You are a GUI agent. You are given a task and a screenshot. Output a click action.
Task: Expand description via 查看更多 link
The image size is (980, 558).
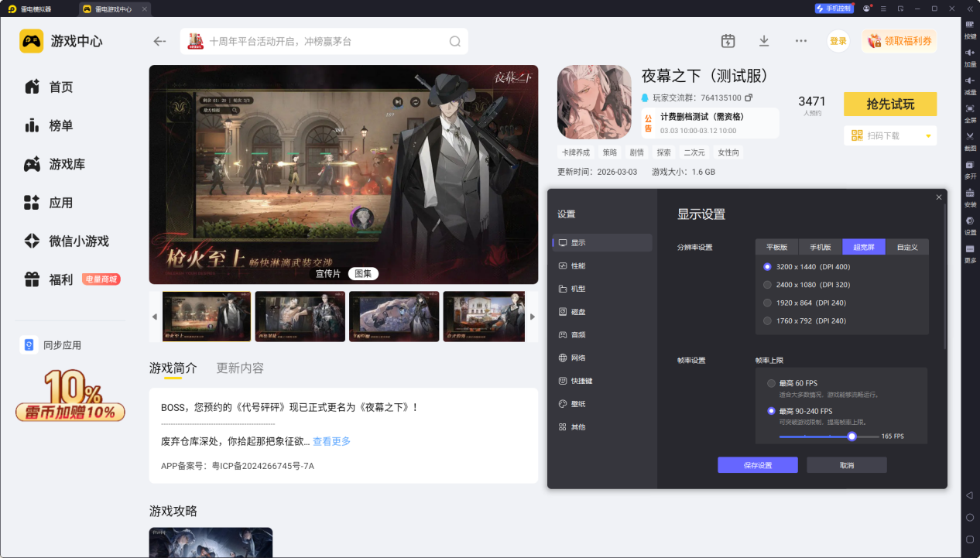coord(331,441)
